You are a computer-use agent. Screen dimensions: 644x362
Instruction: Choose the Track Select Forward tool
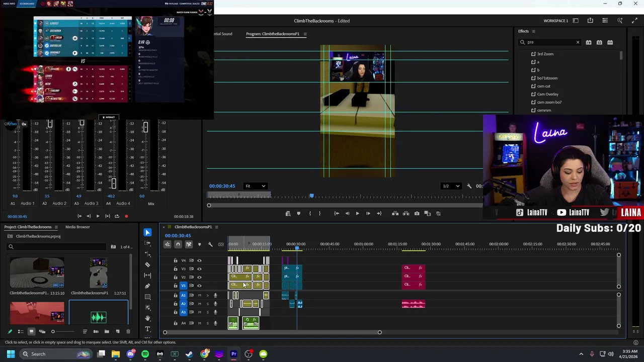(147, 243)
